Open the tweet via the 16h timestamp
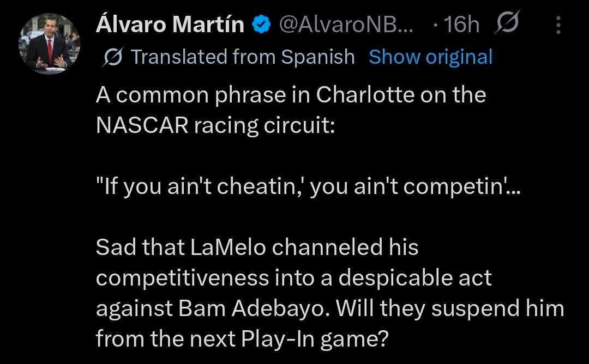Screen dimensions: 589x364 pos(461,25)
